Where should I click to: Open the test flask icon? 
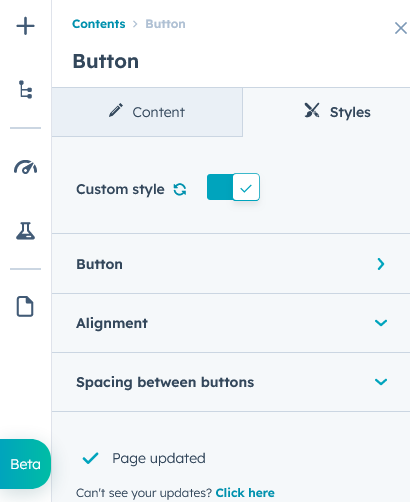click(25, 231)
